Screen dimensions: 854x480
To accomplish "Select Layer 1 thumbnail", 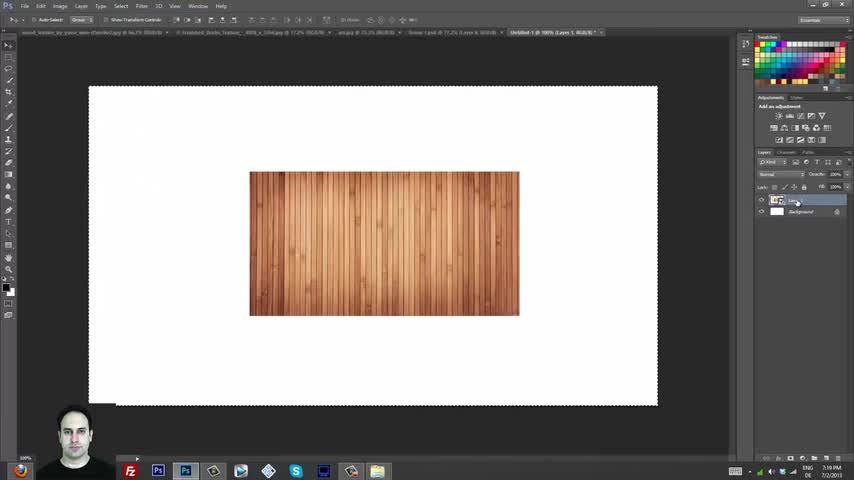I will 777,200.
